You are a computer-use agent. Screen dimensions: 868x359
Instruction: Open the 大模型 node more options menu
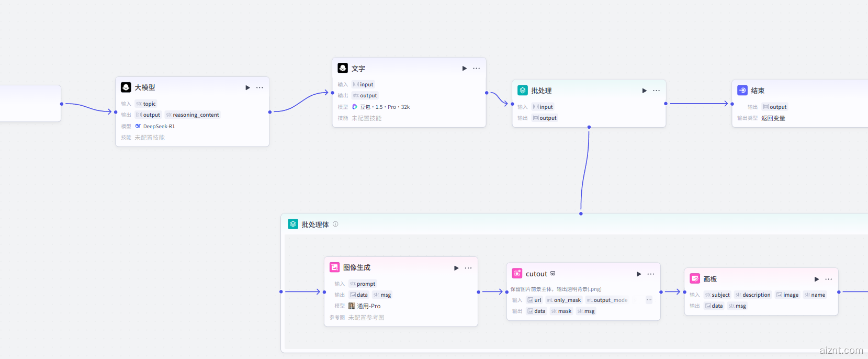coord(260,87)
